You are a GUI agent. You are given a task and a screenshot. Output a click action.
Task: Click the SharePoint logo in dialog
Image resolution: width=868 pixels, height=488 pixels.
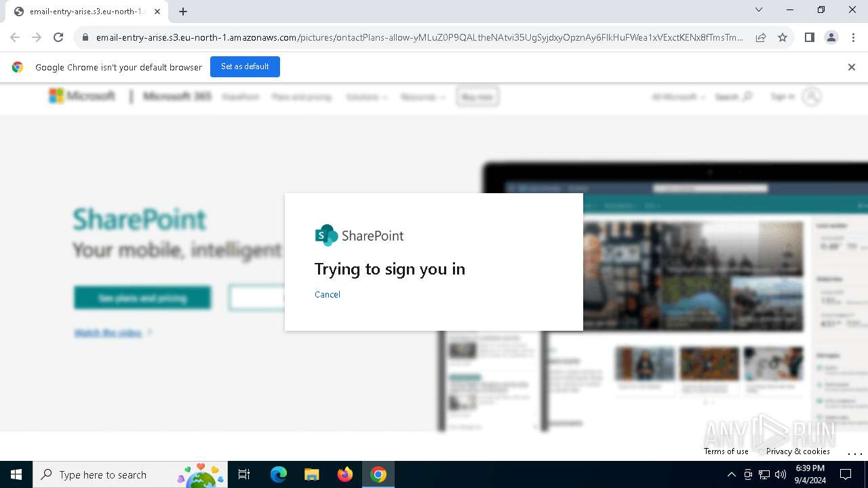[359, 235]
